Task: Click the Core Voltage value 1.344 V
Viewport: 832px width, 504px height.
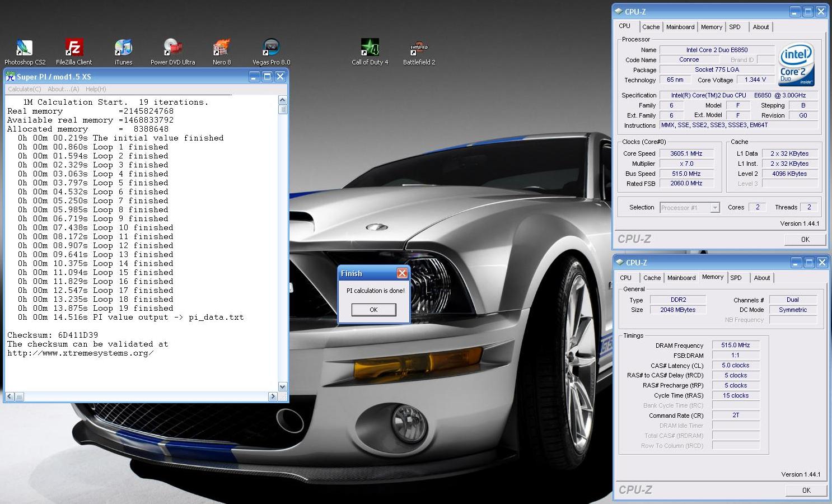Action: point(755,80)
